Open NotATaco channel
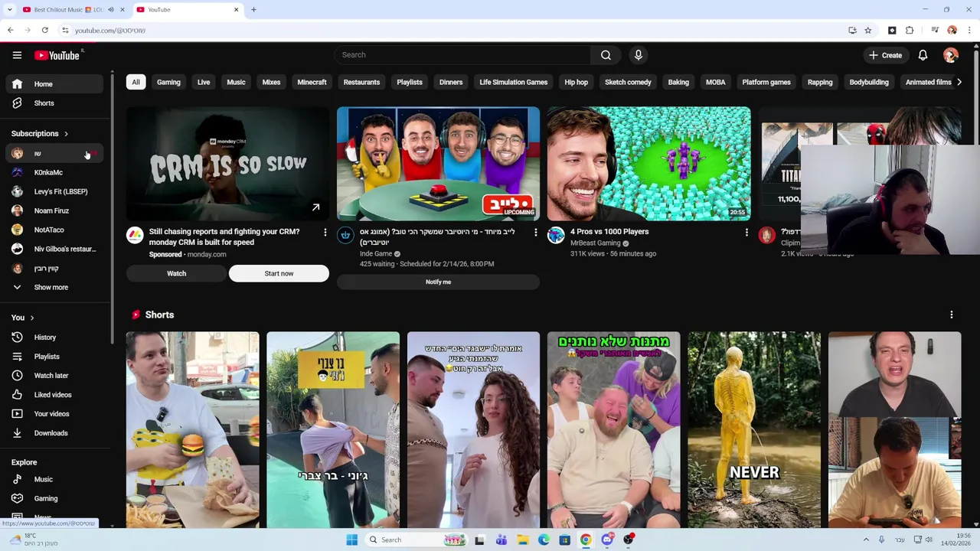Screen dimensions: 980x551 pyautogui.click(x=54, y=230)
